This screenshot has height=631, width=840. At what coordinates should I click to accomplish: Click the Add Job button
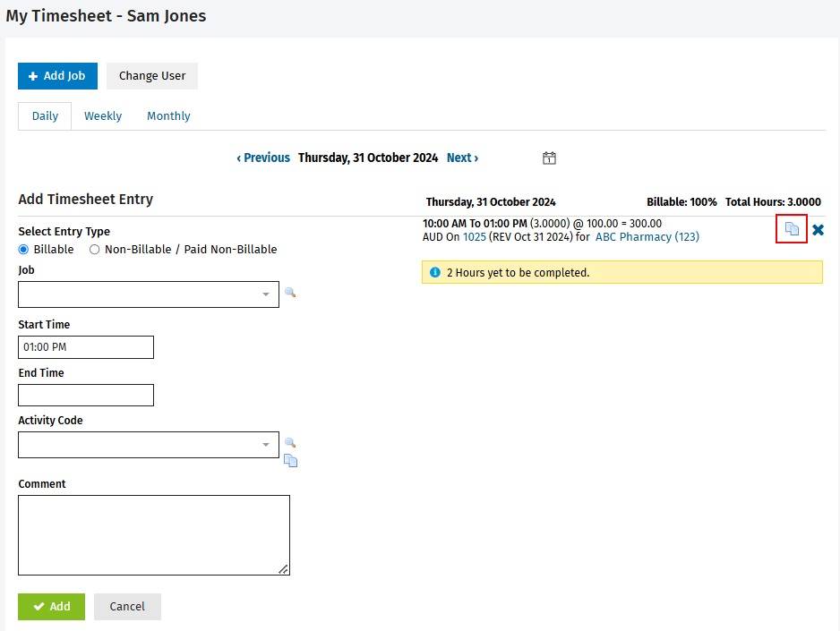(x=58, y=76)
